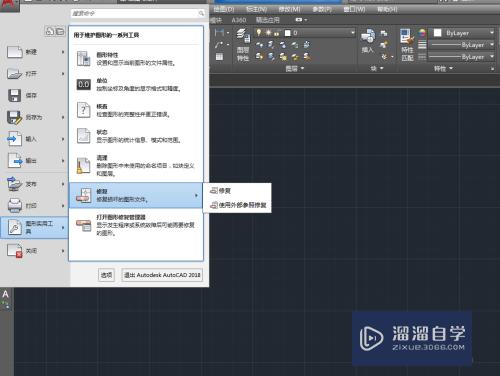Click the Export (输出) icon

tap(15, 161)
